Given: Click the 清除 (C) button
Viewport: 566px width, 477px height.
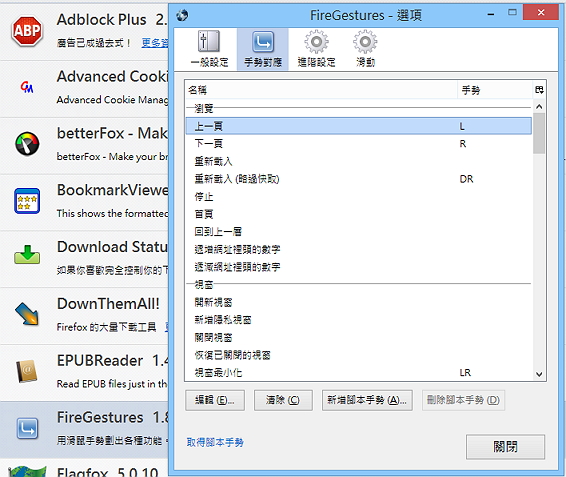Looking at the screenshot, I should pyautogui.click(x=283, y=400).
